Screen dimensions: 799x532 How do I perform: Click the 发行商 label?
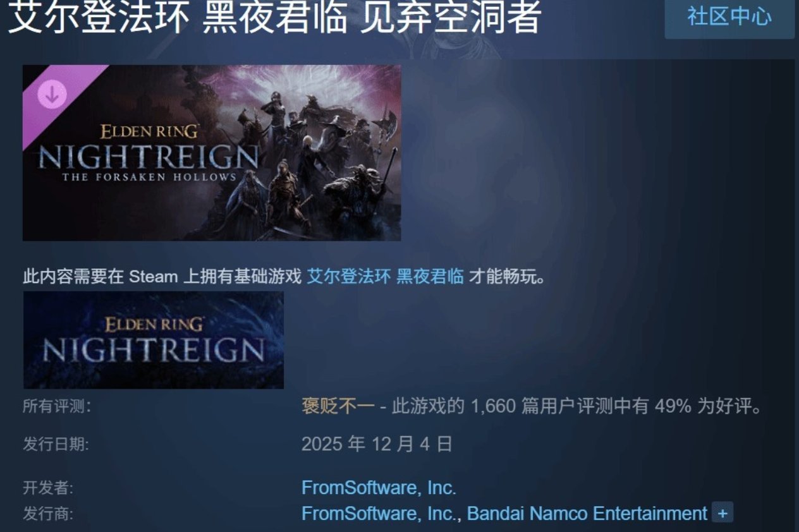tap(48, 514)
